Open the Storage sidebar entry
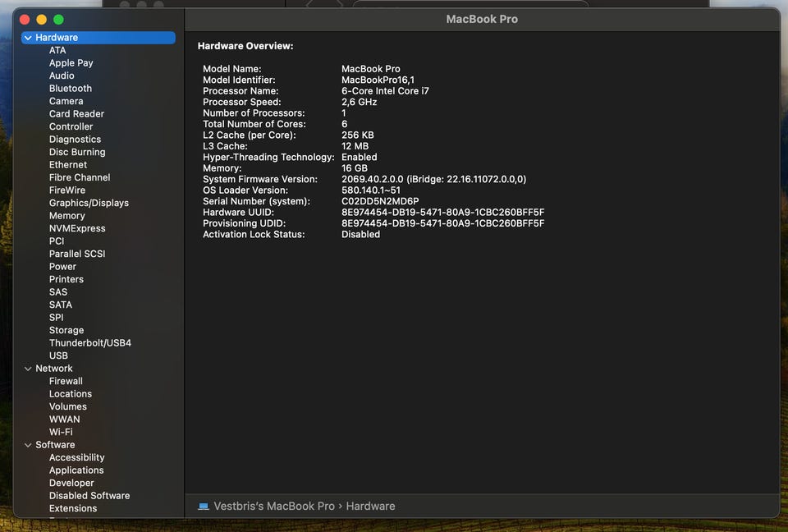This screenshot has width=788, height=532. pyautogui.click(x=66, y=331)
